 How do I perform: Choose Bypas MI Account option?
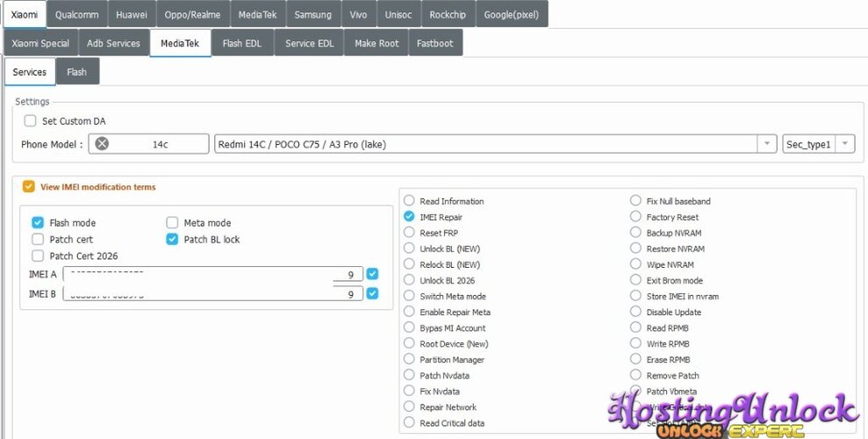409,327
